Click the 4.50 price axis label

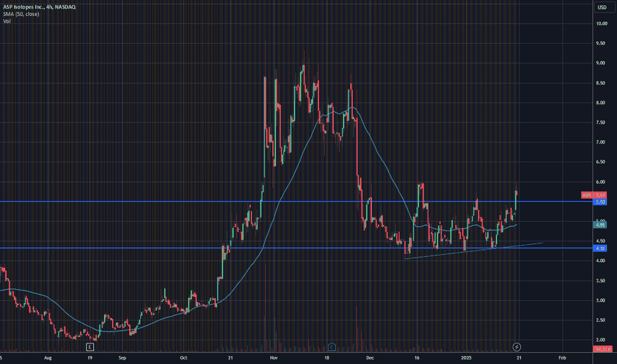pyautogui.click(x=600, y=241)
